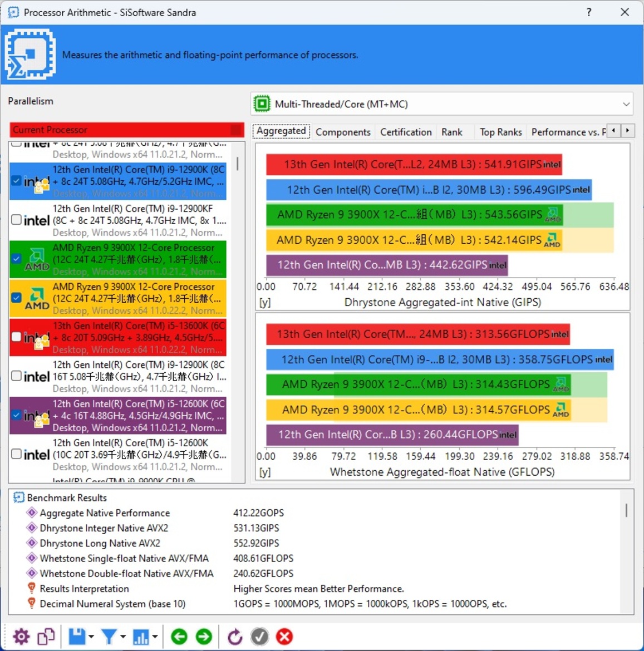Click the lightbulb icon beside Results Interpretation
Screen dimensions: 644x651
[32, 588]
